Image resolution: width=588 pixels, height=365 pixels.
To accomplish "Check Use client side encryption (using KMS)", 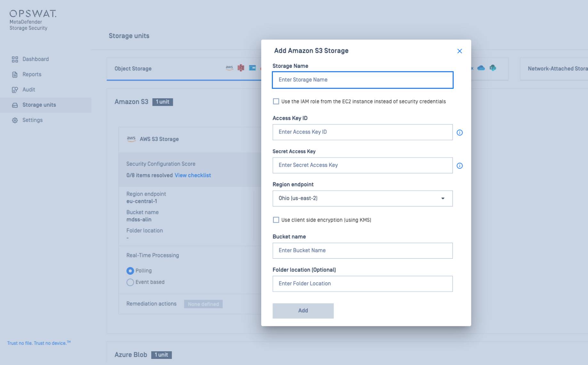I will coord(276,220).
